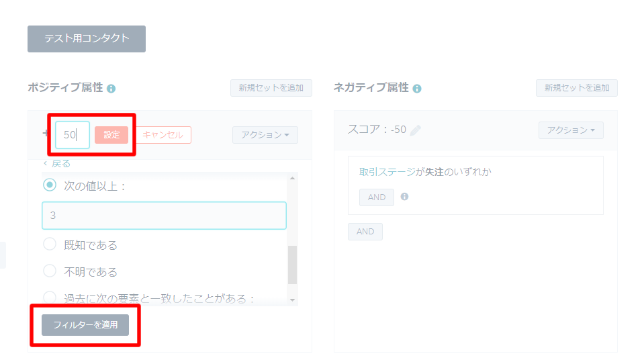
Task: Add new set for negative attributes
Action: click(x=577, y=88)
